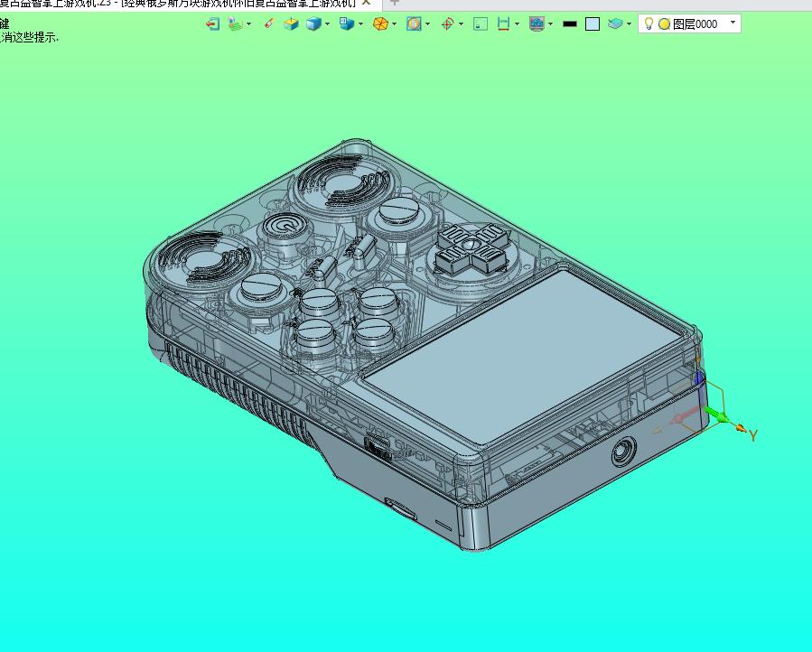The image size is (812, 652).
Task: Select the game console file tab title
Action: point(178,3)
